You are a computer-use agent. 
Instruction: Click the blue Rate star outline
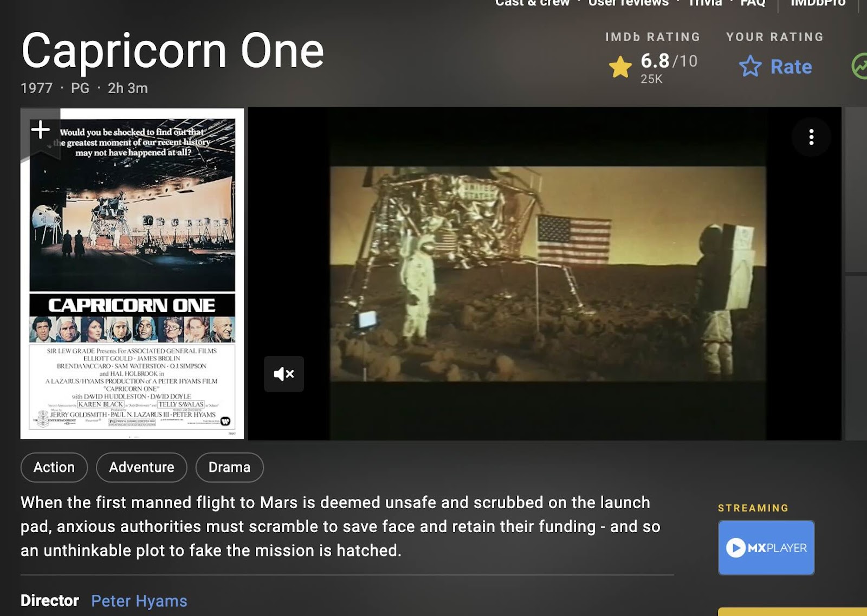750,67
